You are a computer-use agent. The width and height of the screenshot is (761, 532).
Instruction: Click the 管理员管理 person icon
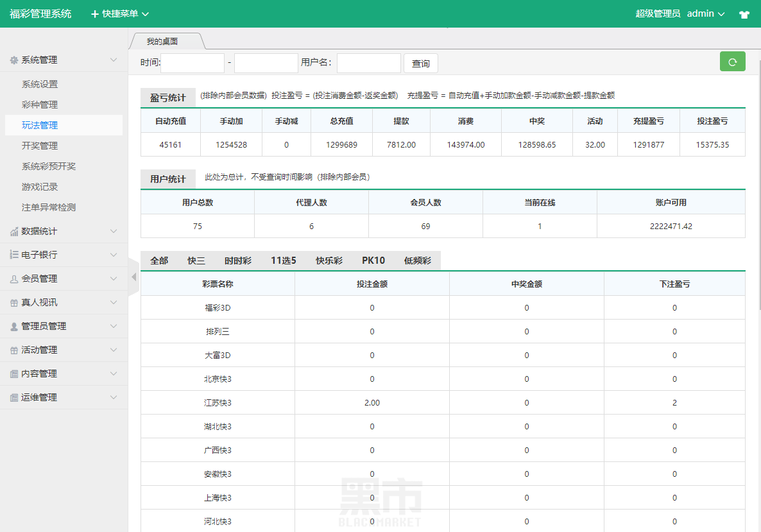click(14, 326)
